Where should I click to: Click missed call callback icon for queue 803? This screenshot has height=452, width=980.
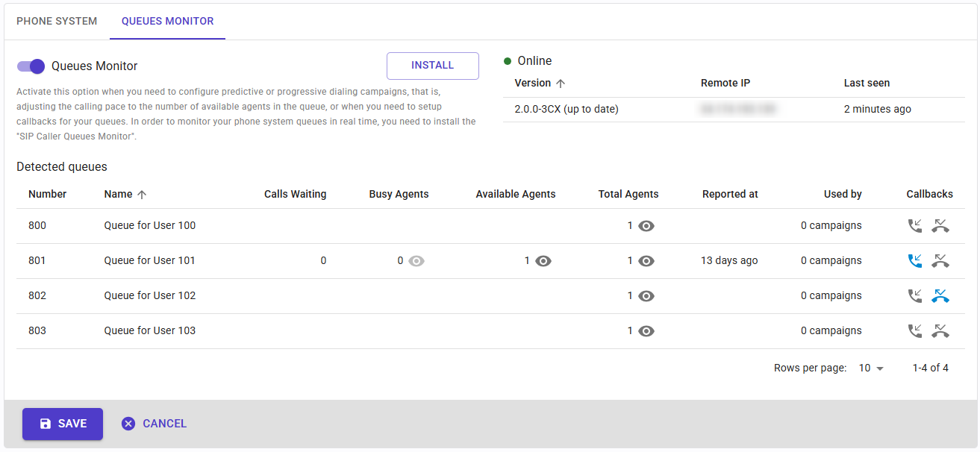click(940, 331)
